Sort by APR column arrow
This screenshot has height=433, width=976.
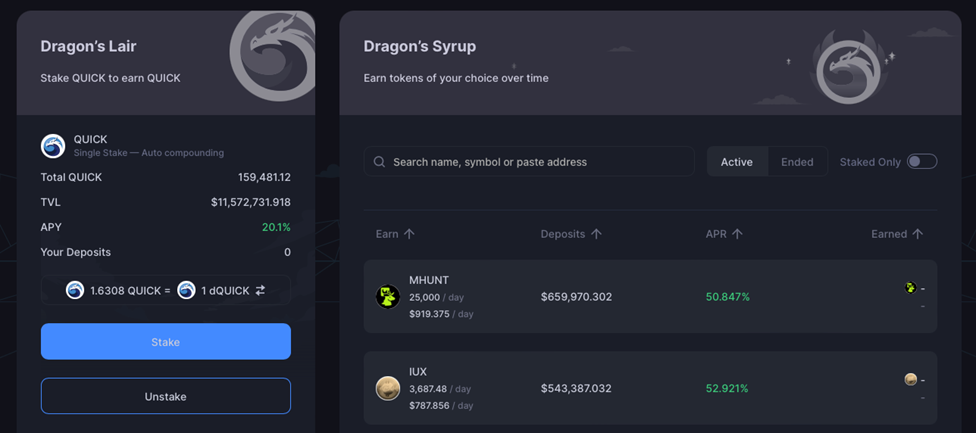(x=737, y=234)
